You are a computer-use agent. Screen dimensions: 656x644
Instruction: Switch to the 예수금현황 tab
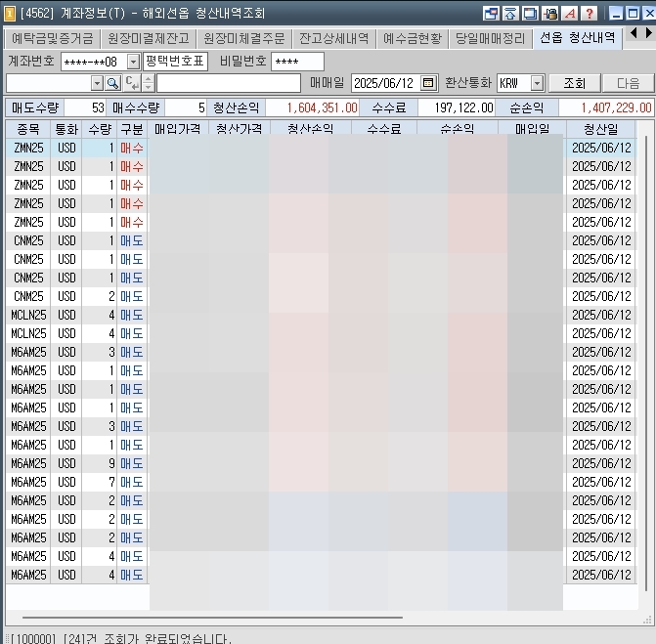[x=413, y=39]
